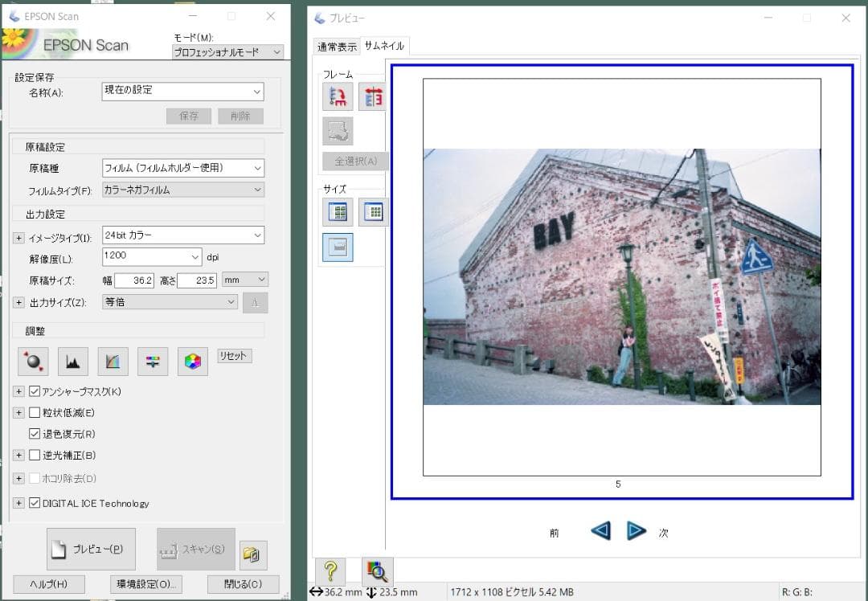The image size is (868, 601).
Task: Click the file save settings folder icon
Action: pos(253,554)
